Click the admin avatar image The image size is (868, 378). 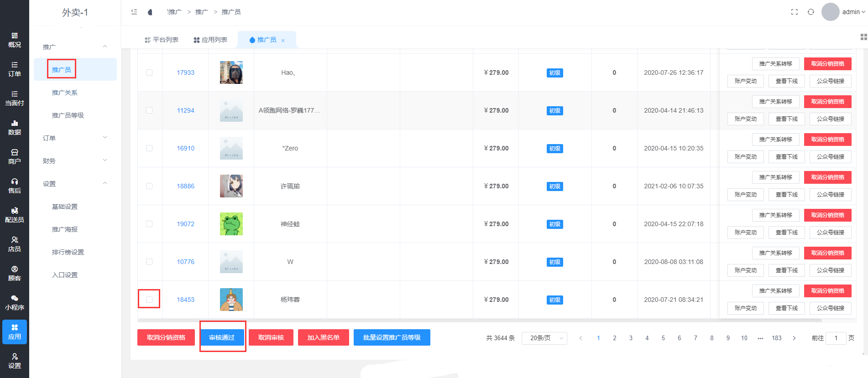tap(831, 12)
